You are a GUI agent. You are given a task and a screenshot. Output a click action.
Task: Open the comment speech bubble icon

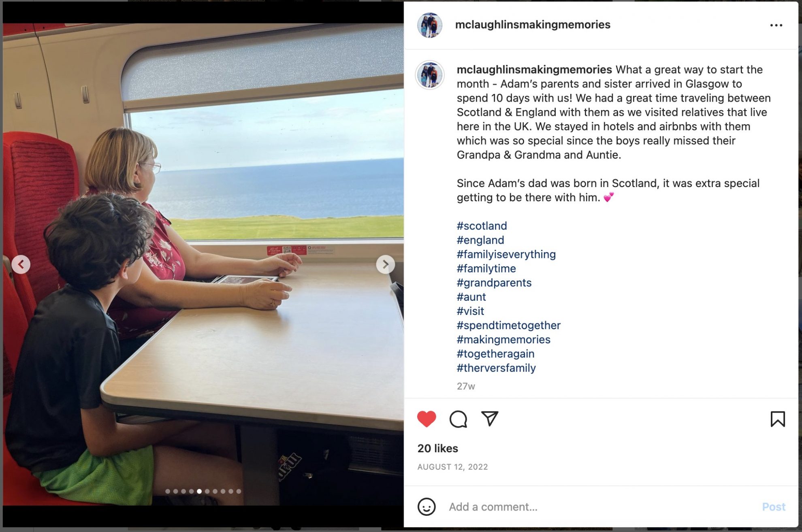(458, 419)
